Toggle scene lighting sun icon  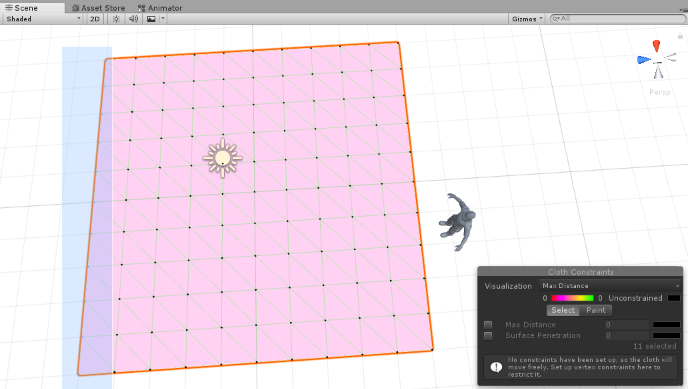click(x=116, y=19)
